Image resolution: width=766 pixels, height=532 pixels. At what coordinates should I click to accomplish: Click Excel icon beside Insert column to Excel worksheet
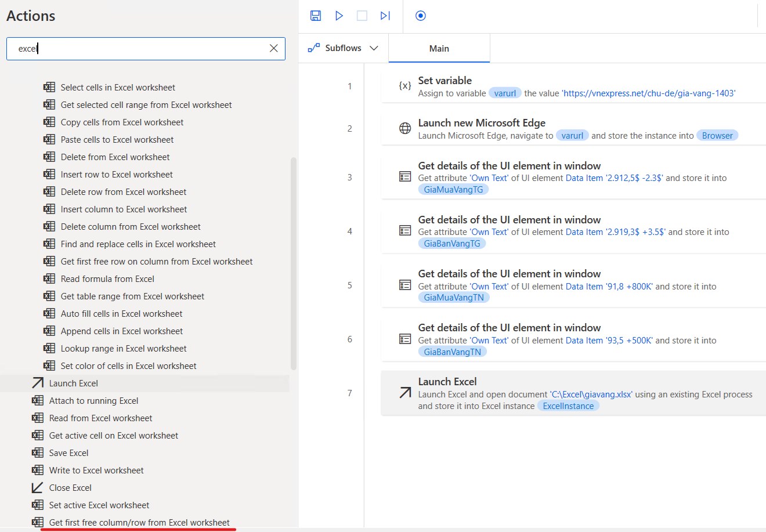tap(49, 209)
